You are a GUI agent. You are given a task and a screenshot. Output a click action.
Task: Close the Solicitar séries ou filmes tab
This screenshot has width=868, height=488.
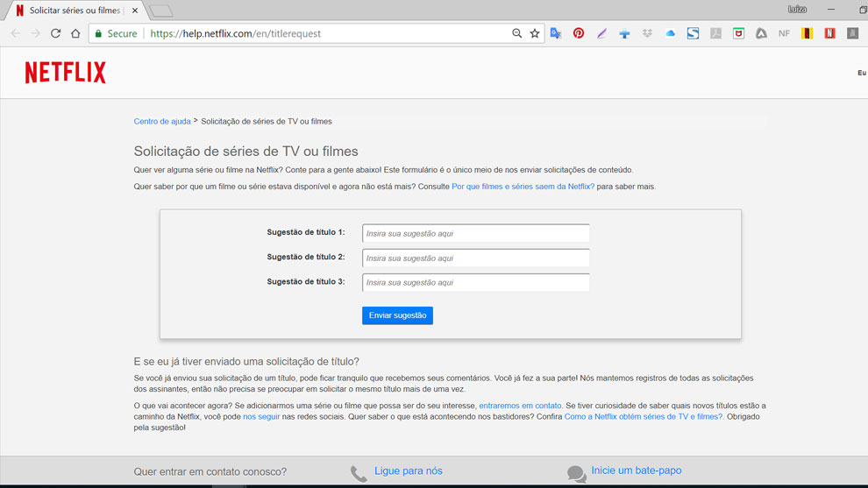coord(135,11)
